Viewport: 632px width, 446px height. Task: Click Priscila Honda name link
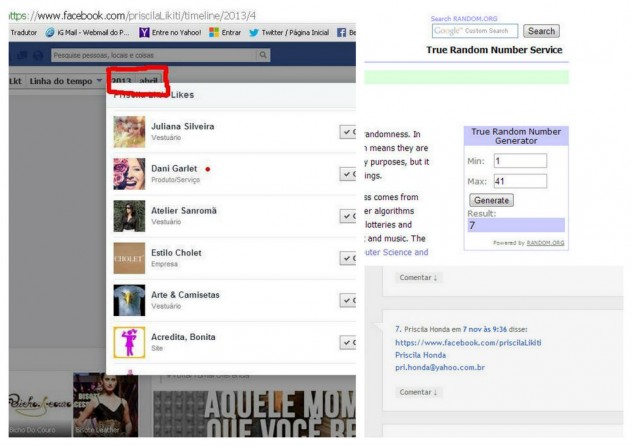pos(420,355)
